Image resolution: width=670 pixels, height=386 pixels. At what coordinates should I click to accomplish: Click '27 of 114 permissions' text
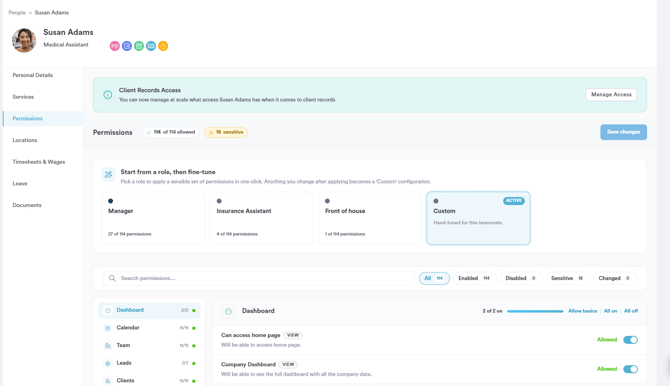(129, 234)
